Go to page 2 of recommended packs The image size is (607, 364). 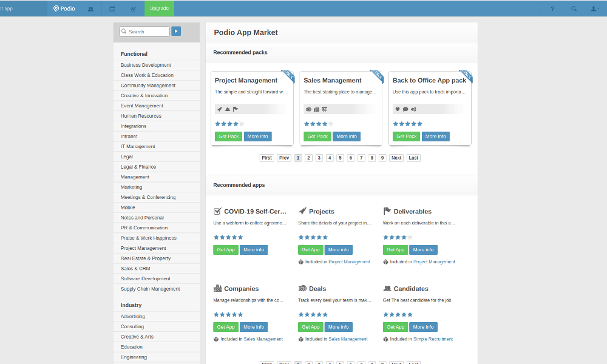(308, 158)
